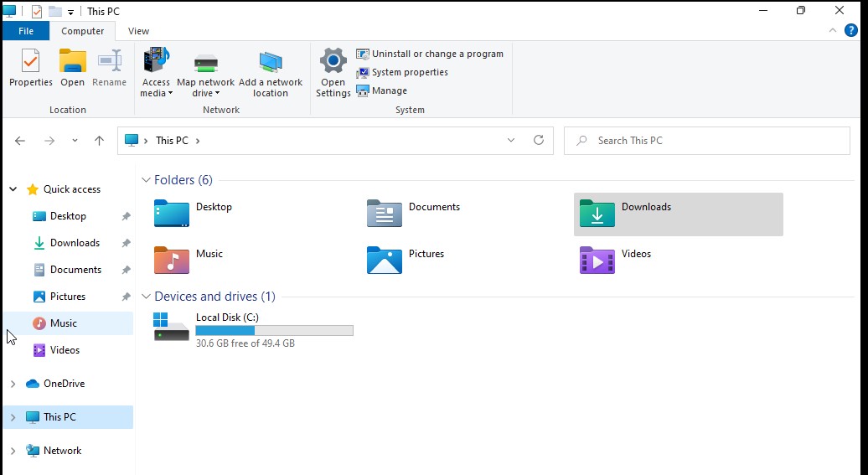Click the OneDrive cloud icon
The height and width of the screenshot is (475, 868).
[33, 384]
